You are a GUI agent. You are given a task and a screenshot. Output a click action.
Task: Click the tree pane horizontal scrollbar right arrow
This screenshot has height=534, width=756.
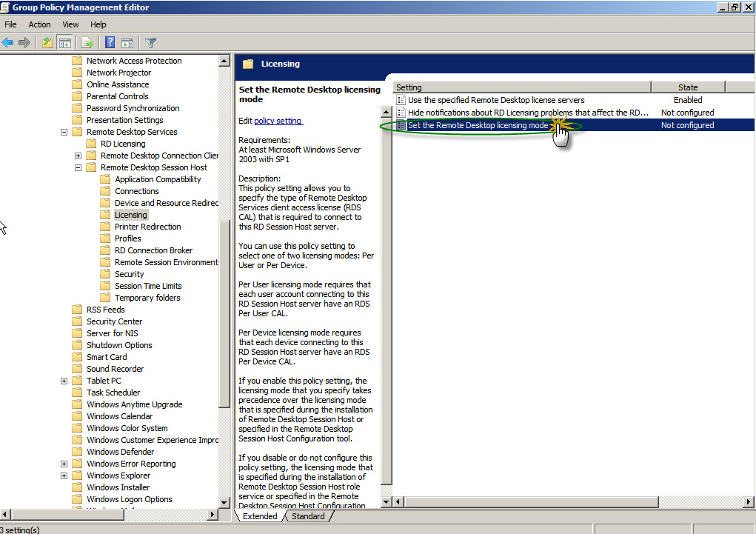point(213,515)
